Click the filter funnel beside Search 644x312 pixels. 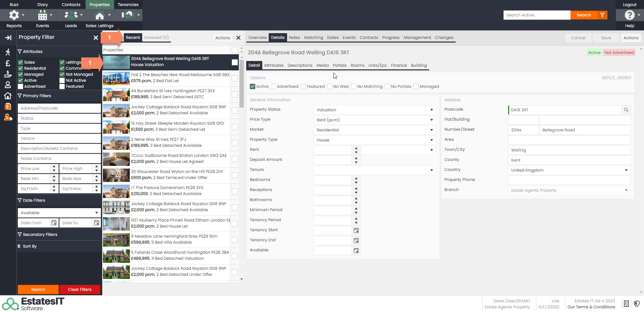tap(602, 15)
